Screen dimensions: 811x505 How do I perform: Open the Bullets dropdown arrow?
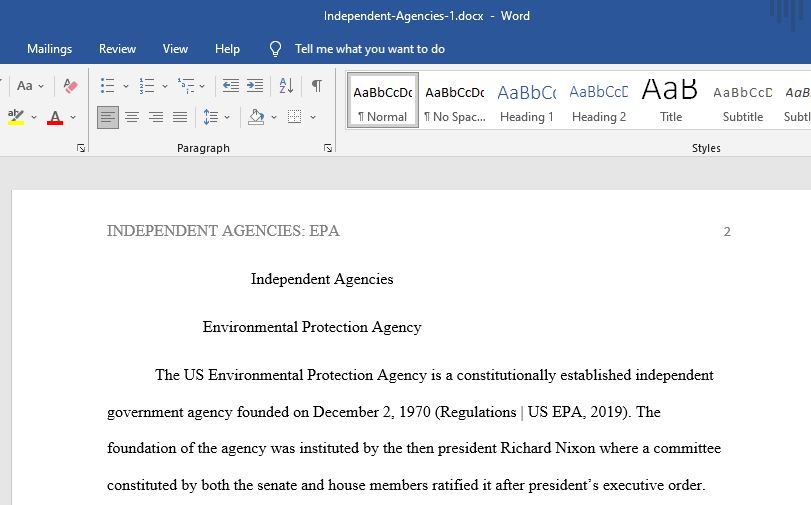[125, 86]
